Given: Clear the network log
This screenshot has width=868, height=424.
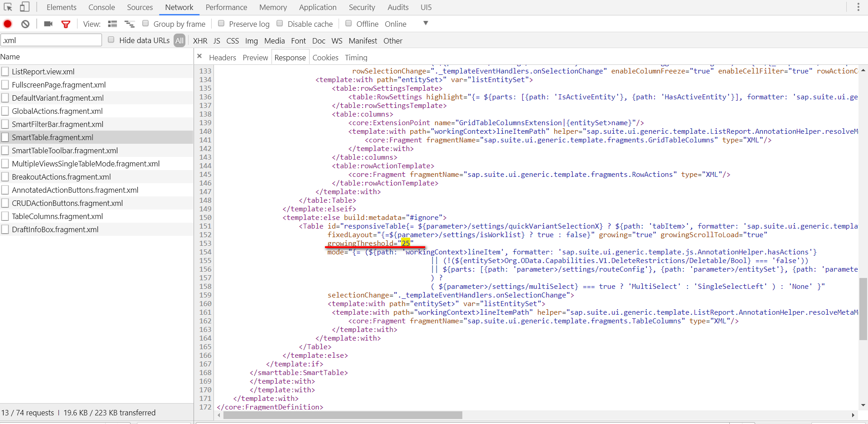Looking at the screenshot, I should [x=25, y=24].
